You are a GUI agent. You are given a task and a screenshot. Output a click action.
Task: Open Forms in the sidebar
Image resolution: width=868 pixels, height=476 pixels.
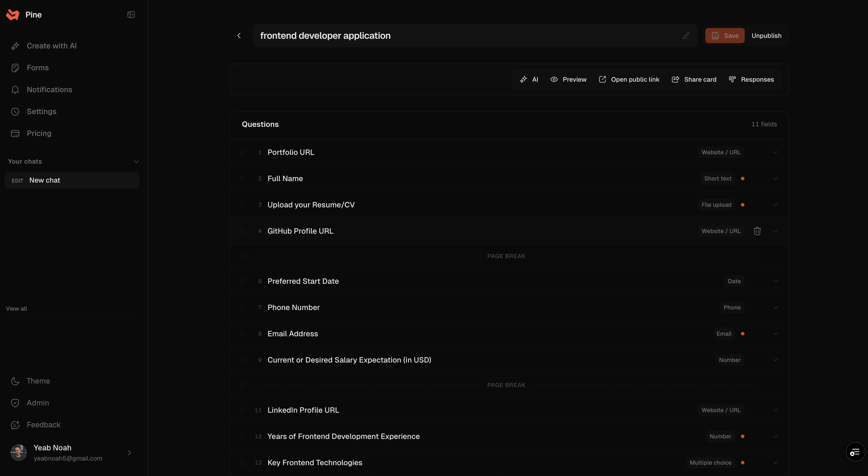pyautogui.click(x=37, y=68)
